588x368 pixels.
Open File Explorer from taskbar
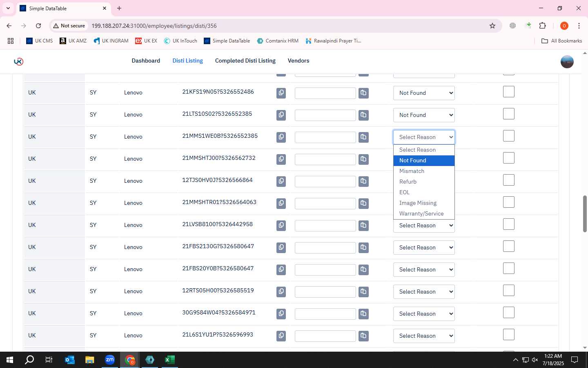[90, 360]
